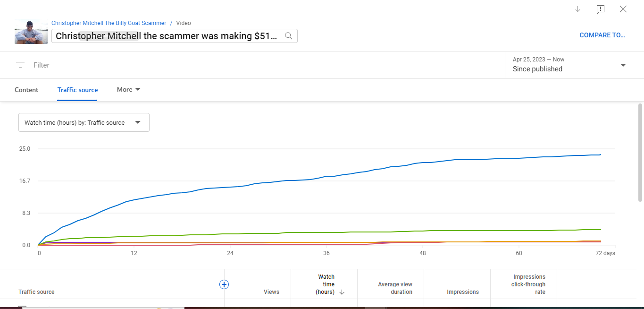Click the Watch time sort arrow

click(342, 292)
